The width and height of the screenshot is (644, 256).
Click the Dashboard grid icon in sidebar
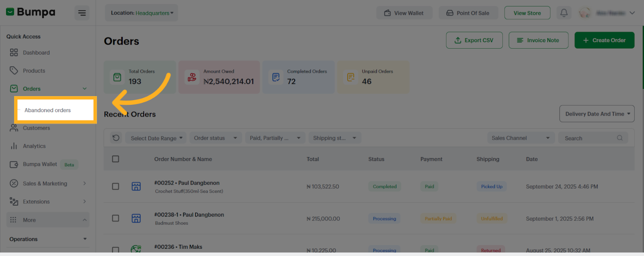(14, 53)
